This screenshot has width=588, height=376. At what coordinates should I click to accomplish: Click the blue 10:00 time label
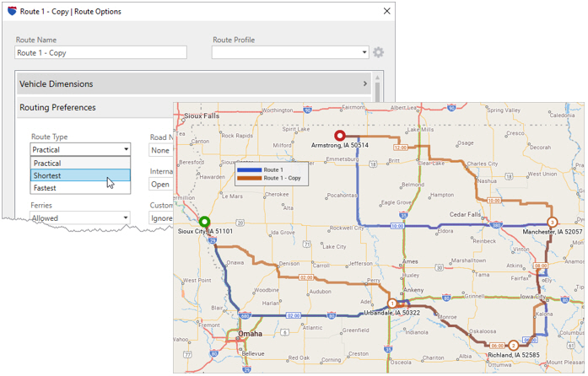(x=397, y=226)
